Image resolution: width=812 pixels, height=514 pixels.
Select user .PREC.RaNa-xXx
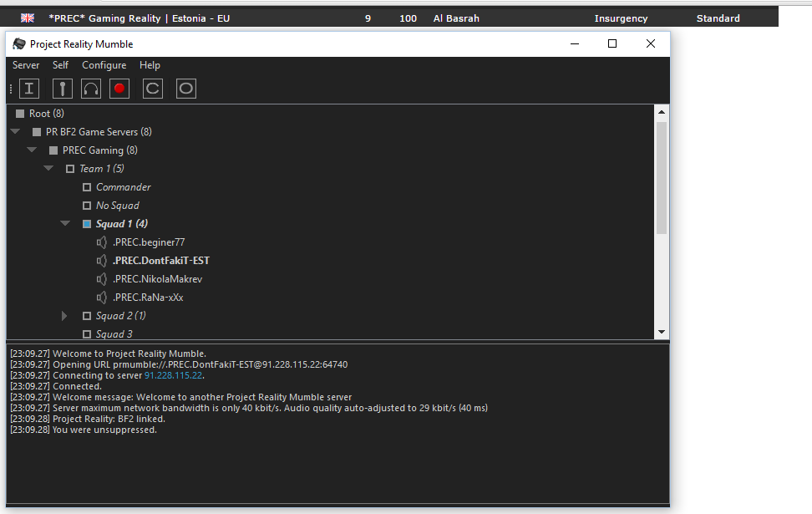pyautogui.click(x=148, y=298)
